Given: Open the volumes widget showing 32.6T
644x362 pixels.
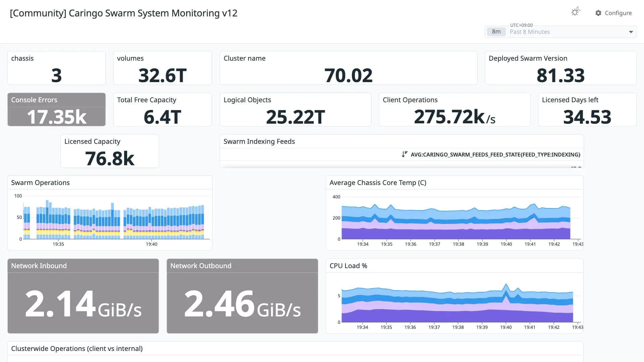Looking at the screenshot, I should point(162,68).
